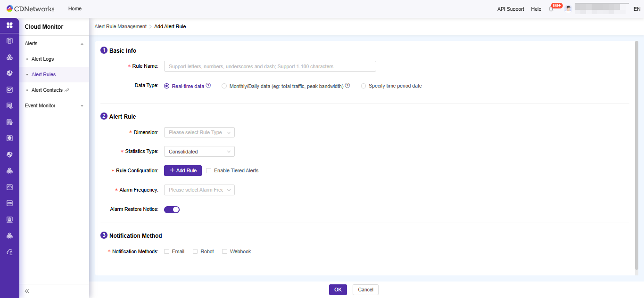Click the four-square apps grid icon in sidebar

(x=9, y=25)
